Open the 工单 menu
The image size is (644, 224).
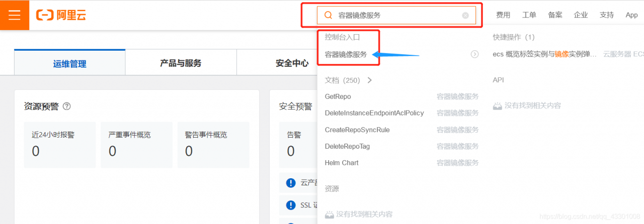(x=529, y=15)
